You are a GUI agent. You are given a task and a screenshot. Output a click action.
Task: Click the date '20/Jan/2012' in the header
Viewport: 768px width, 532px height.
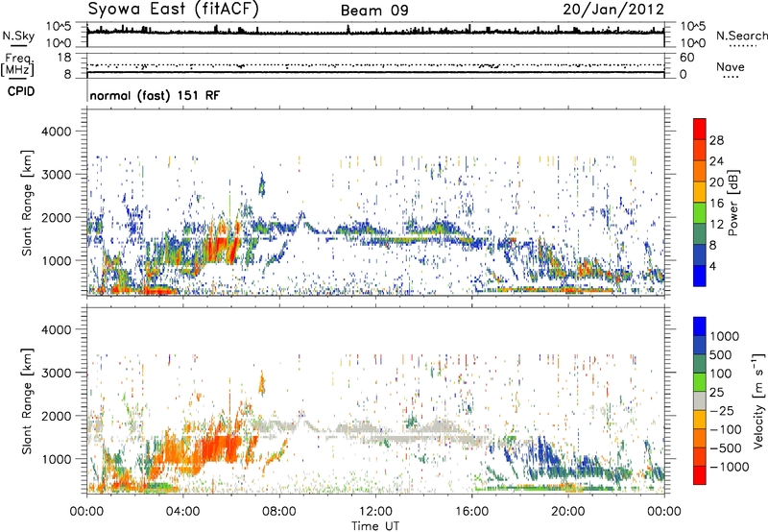pos(613,10)
